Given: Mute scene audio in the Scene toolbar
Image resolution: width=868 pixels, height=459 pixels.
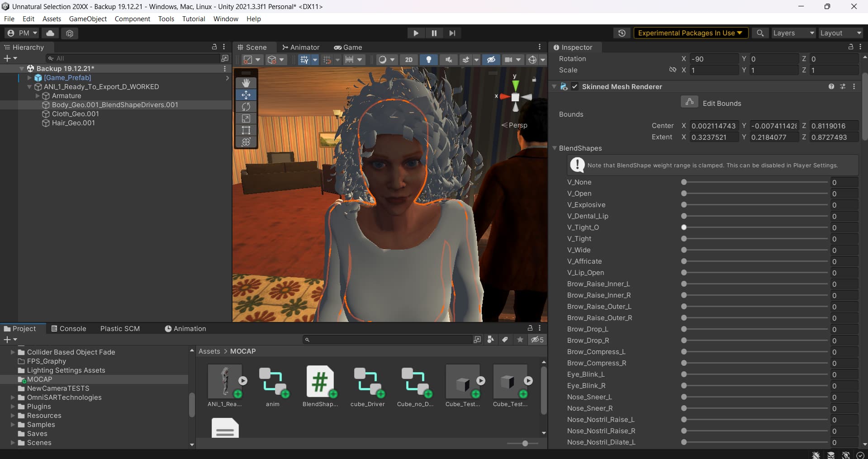Looking at the screenshot, I should pyautogui.click(x=448, y=59).
